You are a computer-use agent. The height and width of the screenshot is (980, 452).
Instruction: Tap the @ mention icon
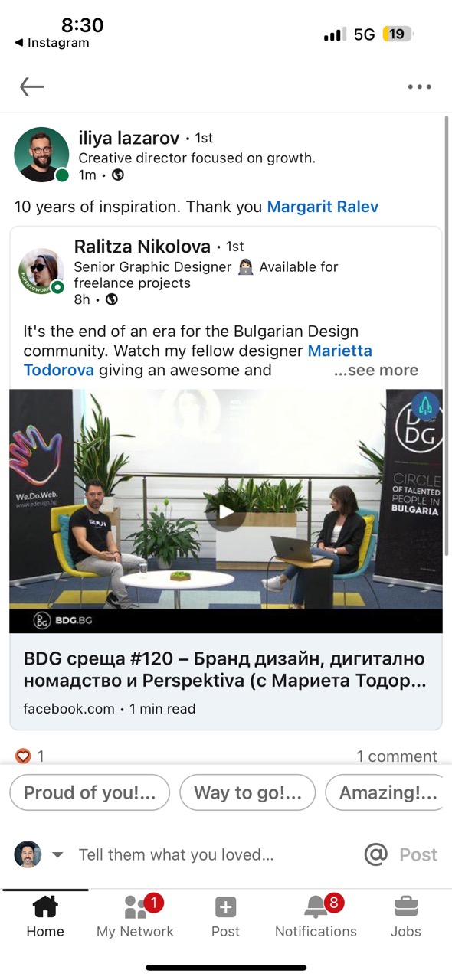click(x=375, y=854)
